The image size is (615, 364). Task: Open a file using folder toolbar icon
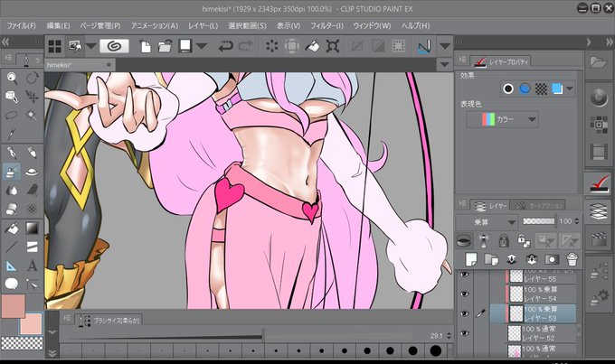(x=166, y=46)
